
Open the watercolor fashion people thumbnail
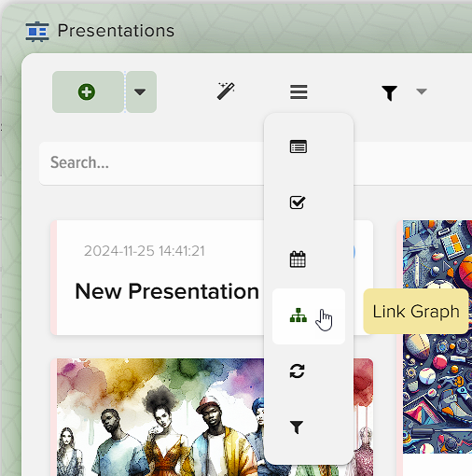tap(160, 417)
